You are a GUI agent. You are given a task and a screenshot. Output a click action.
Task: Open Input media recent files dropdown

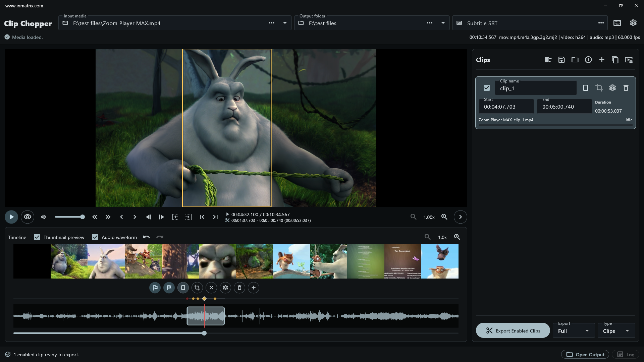tap(285, 23)
